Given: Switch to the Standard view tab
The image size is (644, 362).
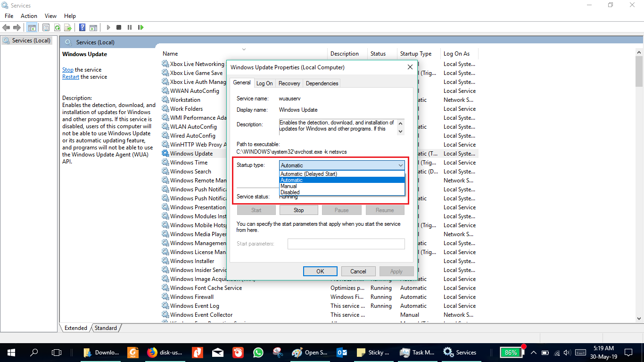Looking at the screenshot, I should coord(106,328).
